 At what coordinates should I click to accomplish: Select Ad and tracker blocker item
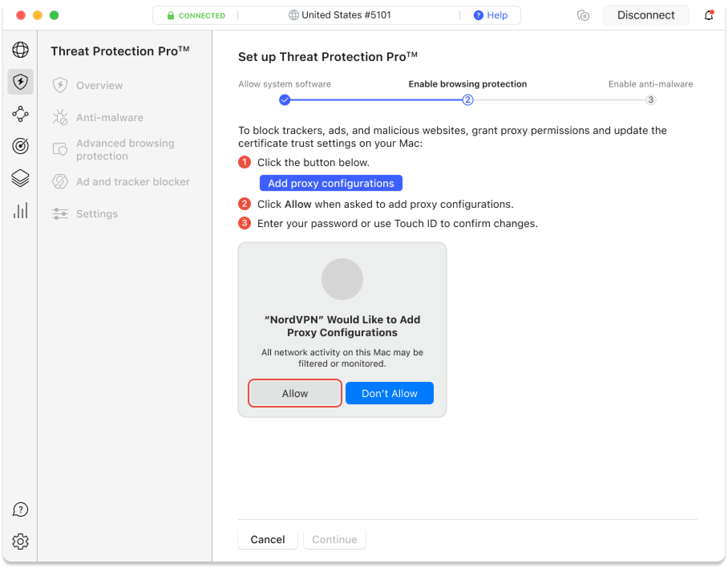133,182
